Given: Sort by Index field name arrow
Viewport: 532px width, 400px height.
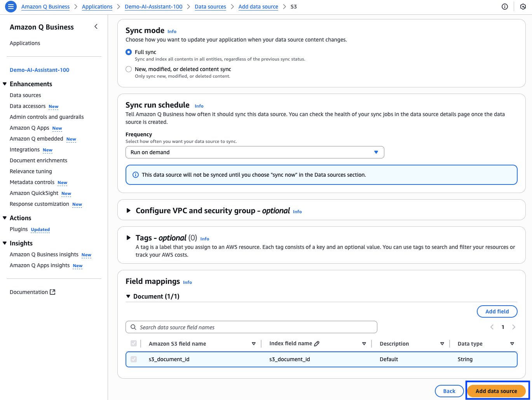Looking at the screenshot, I should tap(364, 344).
